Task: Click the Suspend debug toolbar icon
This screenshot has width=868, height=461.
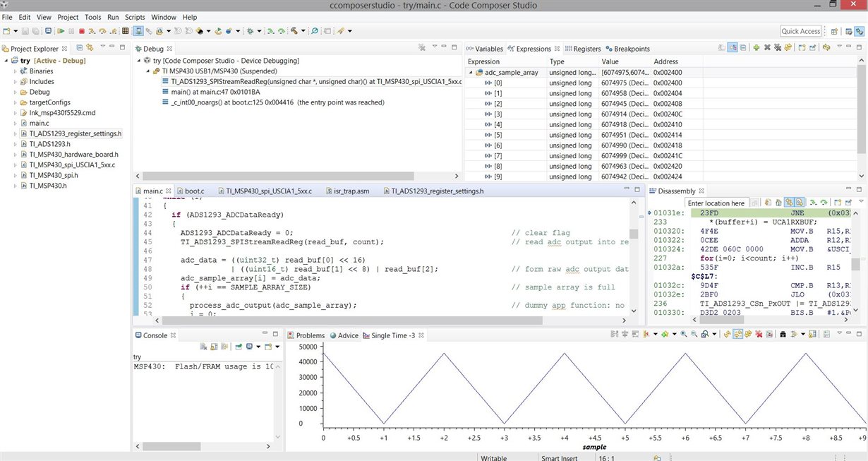Action: (72, 31)
